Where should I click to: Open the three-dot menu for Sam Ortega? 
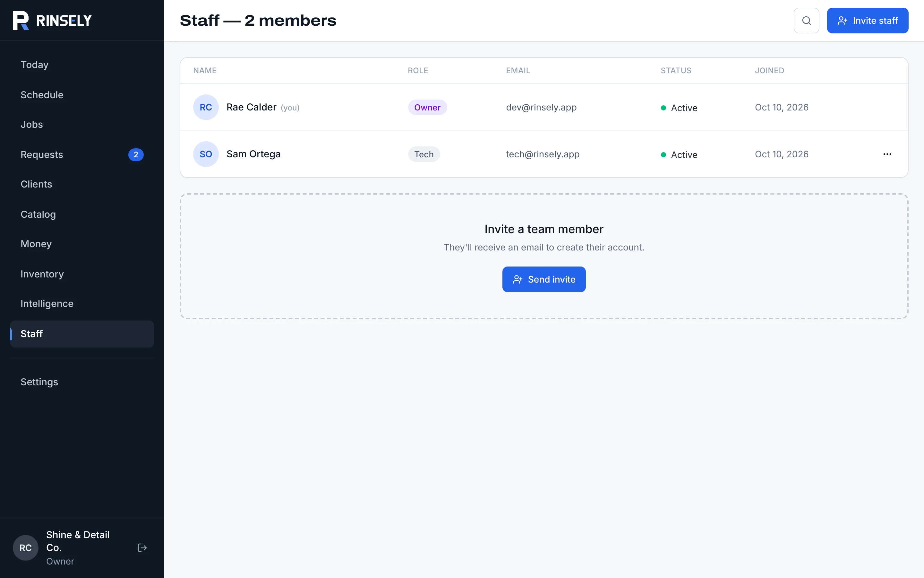[x=887, y=154]
